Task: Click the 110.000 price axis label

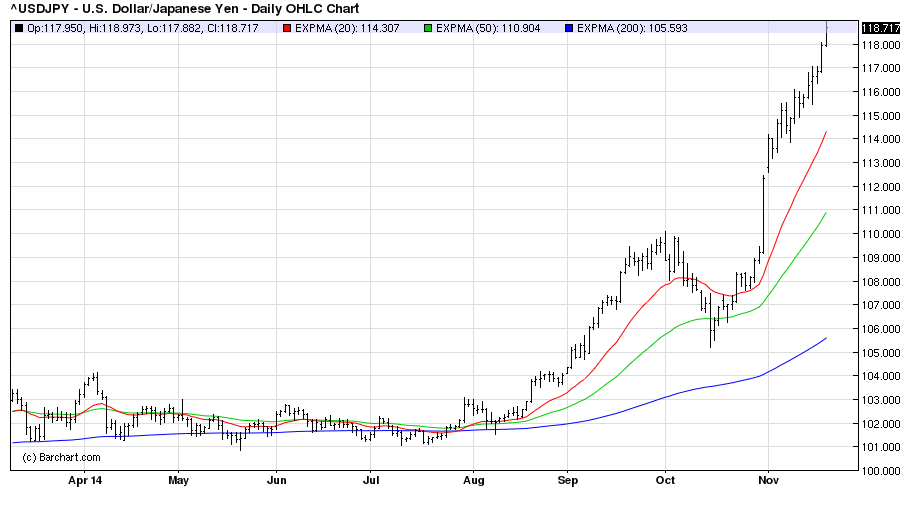Action: pos(876,234)
